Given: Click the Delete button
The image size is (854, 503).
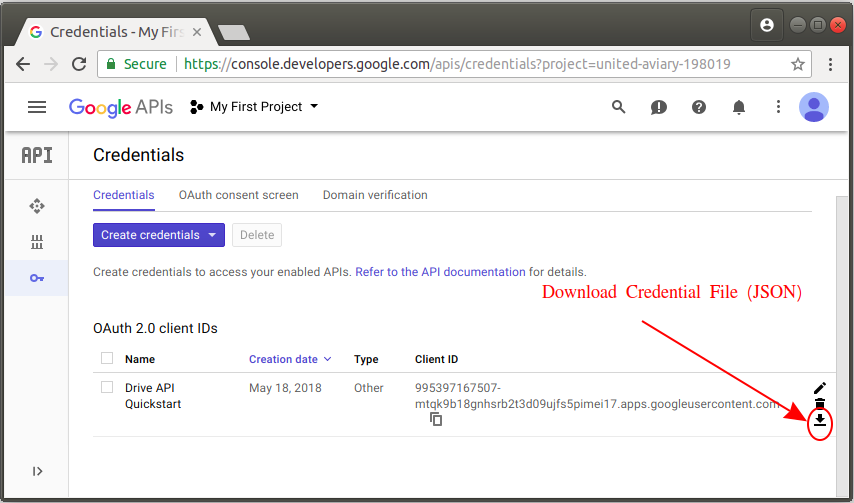Looking at the screenshot, I should [x=257, y=235].
